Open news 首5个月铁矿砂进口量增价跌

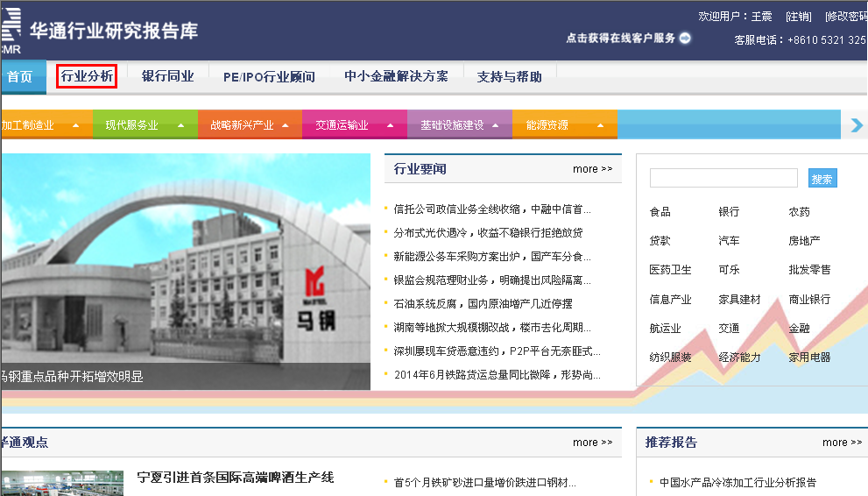click(x=485, y=483)
